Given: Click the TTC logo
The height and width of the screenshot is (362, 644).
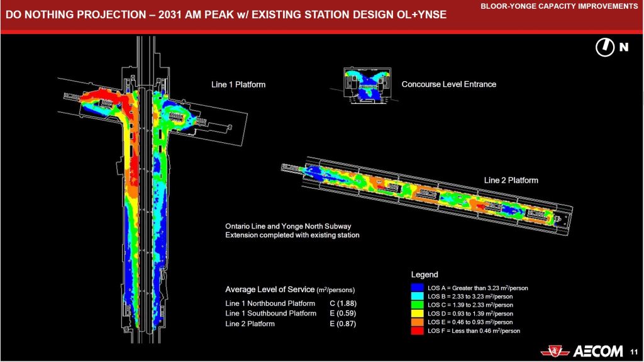Looking at the screenshot, I should click(555, 350).
